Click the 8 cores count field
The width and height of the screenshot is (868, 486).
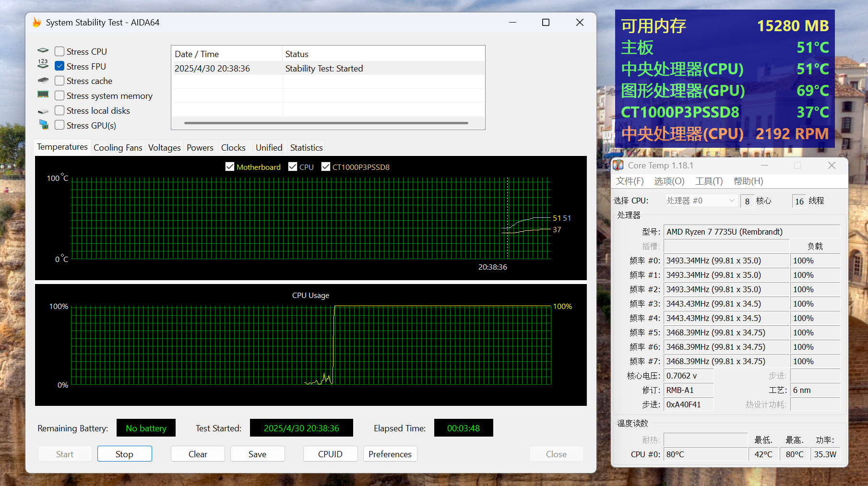[x=747, y=201]
